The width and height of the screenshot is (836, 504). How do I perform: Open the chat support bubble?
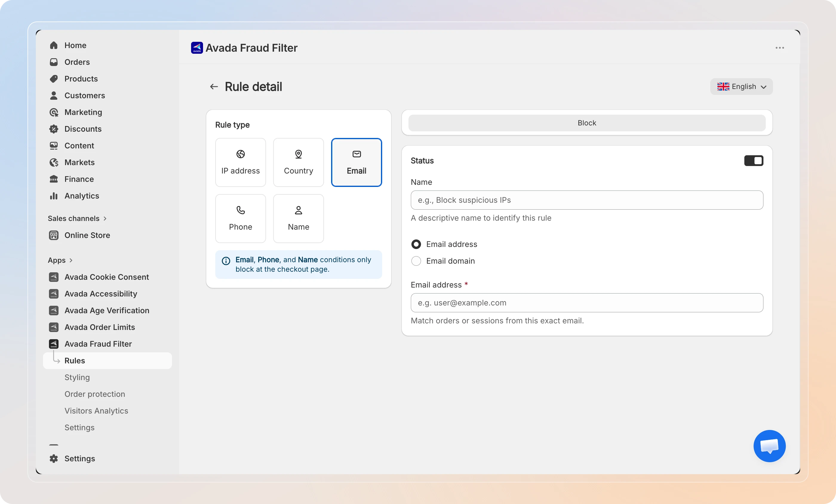[x=769, y=446]
